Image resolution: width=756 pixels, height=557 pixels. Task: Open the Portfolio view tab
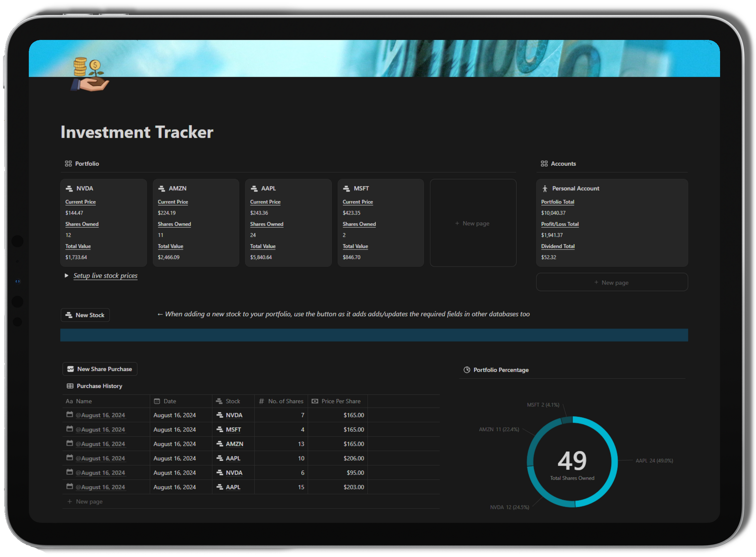coord(87,164)
